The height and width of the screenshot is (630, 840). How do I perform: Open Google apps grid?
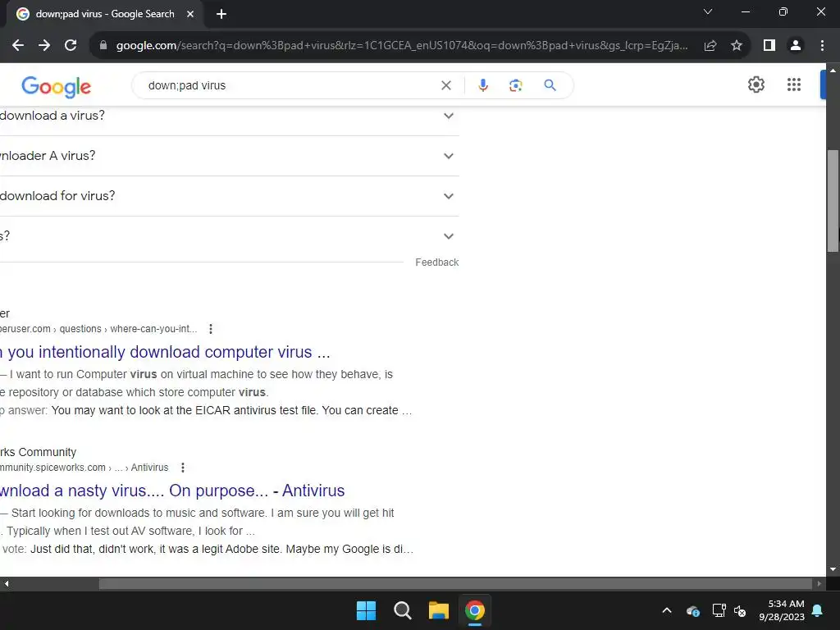click(794, 84)
